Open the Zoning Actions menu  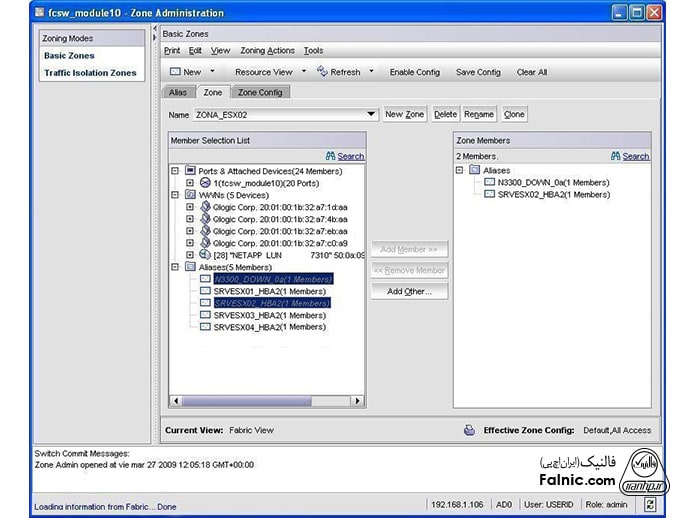tap(267, 50)
